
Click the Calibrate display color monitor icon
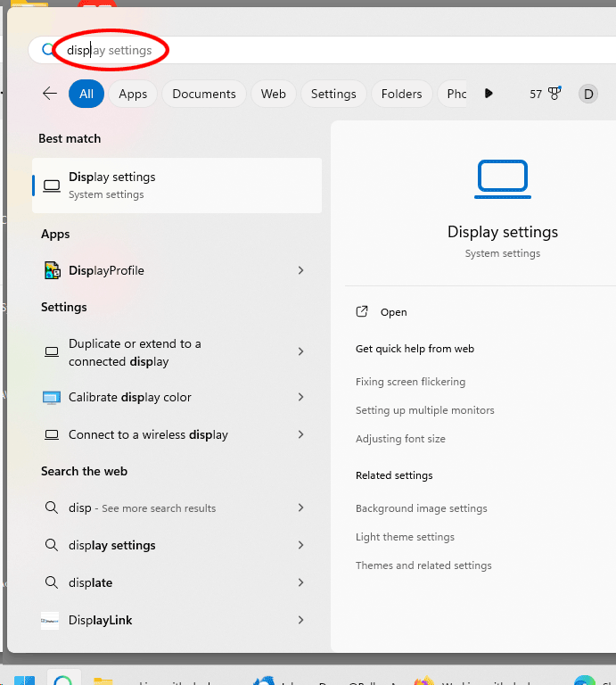[x=52, y=398]
